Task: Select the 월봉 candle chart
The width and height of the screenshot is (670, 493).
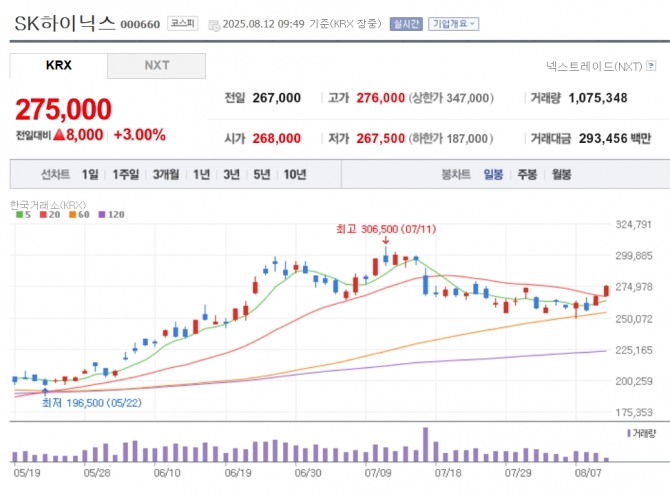Action: tap(561, 174)
